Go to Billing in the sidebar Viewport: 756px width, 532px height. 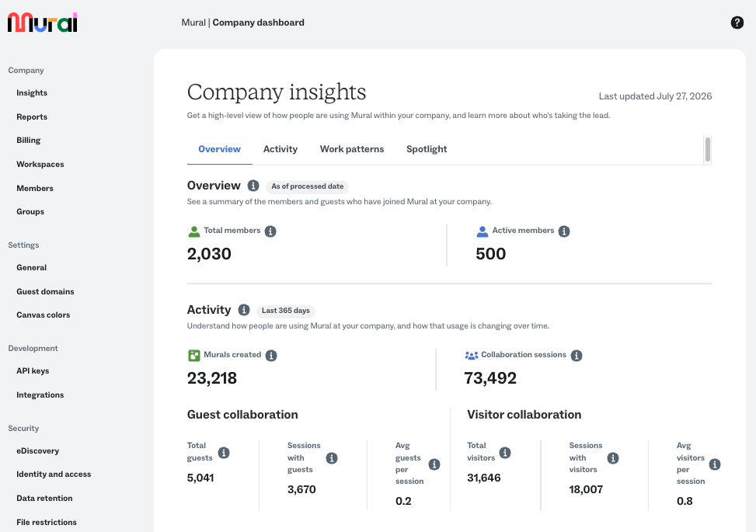[x=29, y=141]
